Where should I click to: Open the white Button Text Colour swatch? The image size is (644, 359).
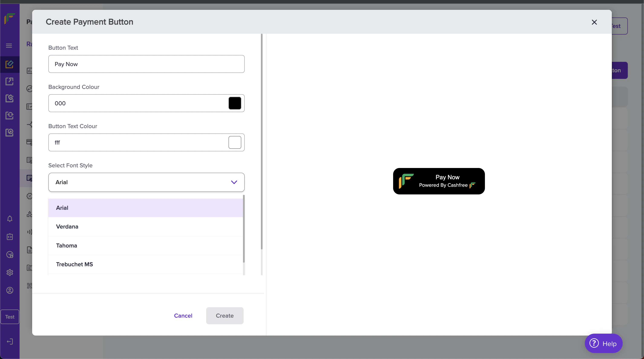point(235,143)
